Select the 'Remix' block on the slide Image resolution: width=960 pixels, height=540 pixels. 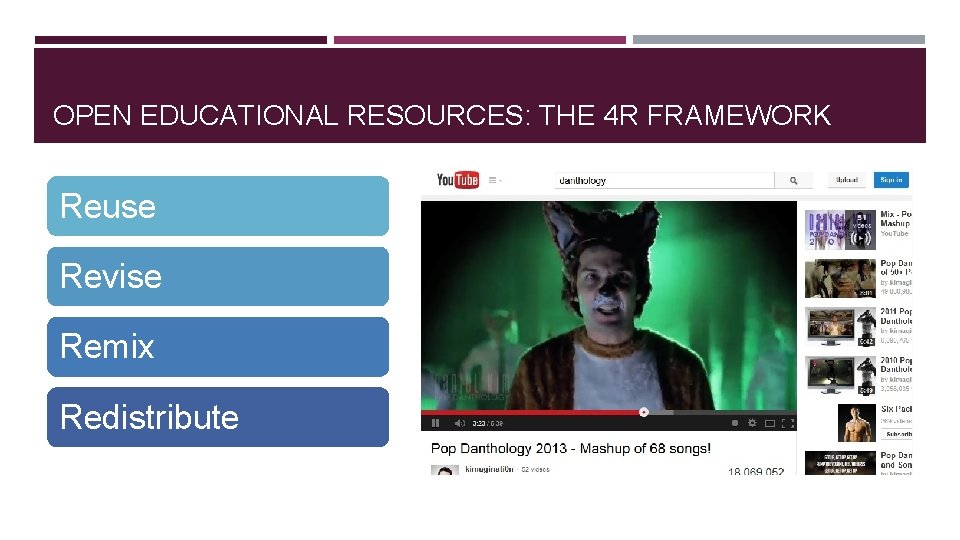(x=218, y=347)
